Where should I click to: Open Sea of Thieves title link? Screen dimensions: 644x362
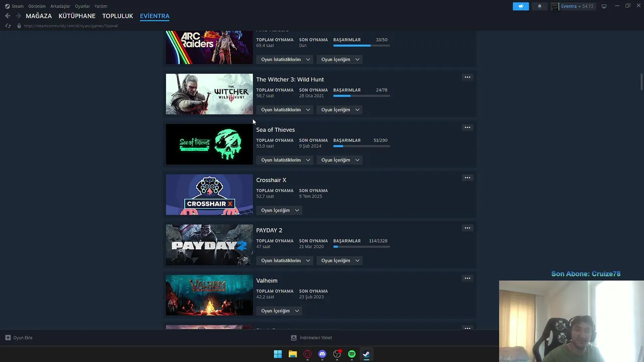(x=275, y=130)
